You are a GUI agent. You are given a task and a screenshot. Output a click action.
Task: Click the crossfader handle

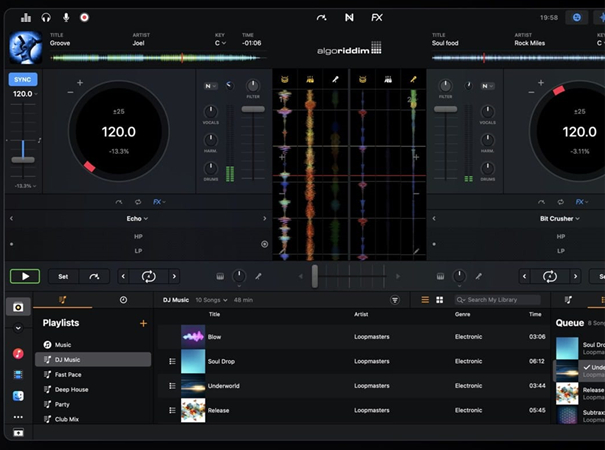pyautogui.click(x=315, y=276)
